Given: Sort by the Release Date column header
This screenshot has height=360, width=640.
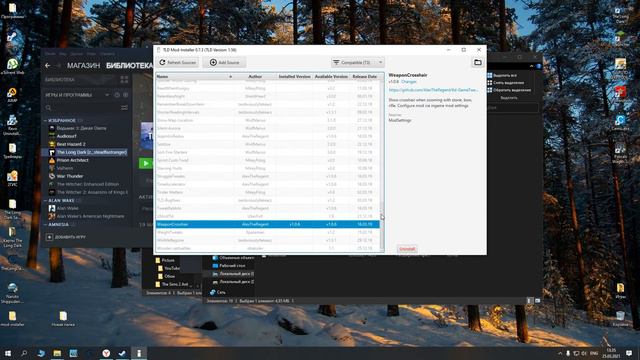Looking at the screenshot, I should [364, 76].
